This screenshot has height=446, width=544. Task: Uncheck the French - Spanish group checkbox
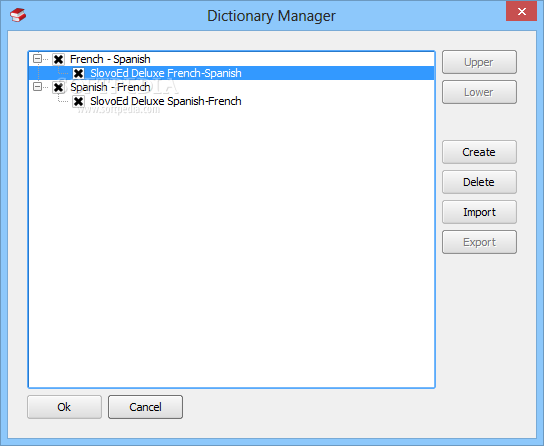[x=58, y=59]
